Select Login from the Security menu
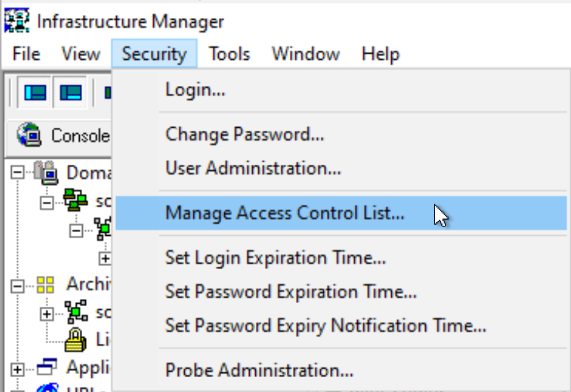The image size is (571, 392). click(195, 90)
